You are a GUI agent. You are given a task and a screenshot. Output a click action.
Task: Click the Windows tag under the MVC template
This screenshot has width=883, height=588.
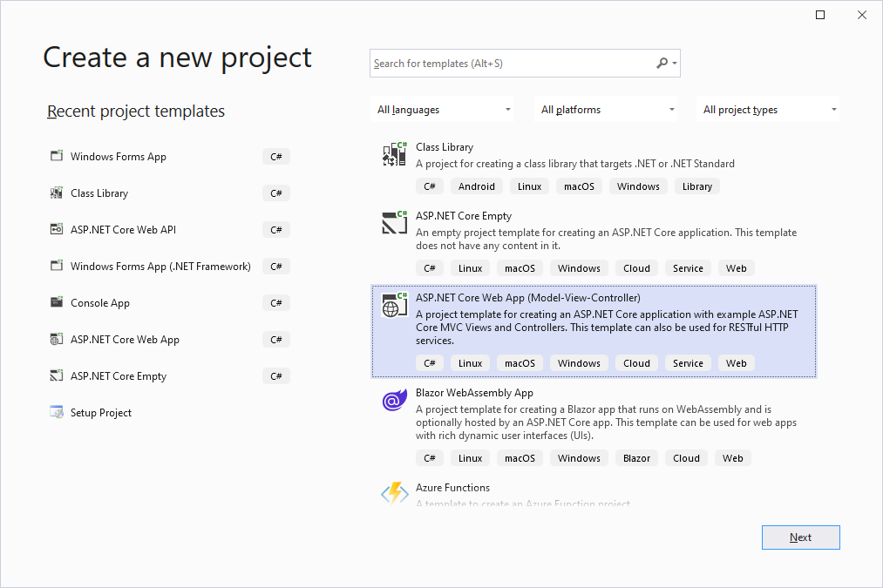579,363
